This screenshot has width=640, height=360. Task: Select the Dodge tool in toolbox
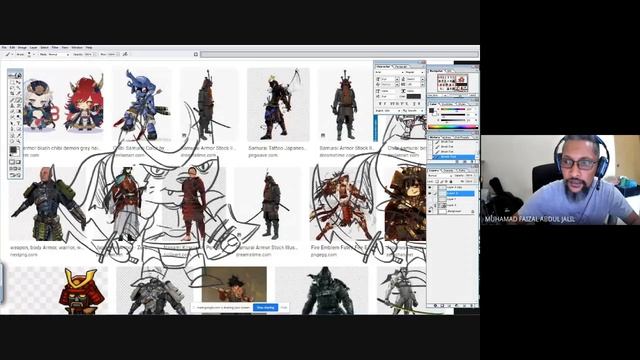[19, 116]
